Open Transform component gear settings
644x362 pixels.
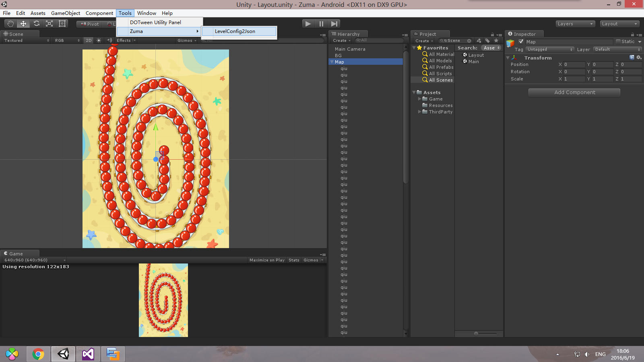tap(639, 58)
